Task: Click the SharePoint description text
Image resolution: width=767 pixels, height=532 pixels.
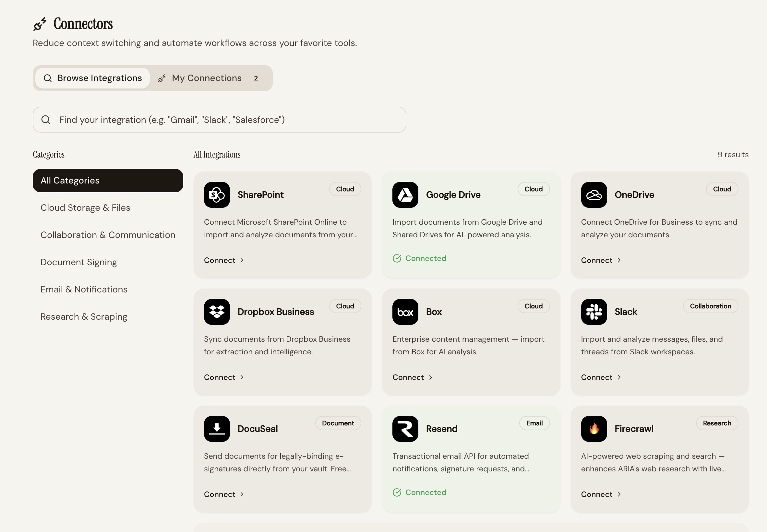Action: click(x=281, y=228)
